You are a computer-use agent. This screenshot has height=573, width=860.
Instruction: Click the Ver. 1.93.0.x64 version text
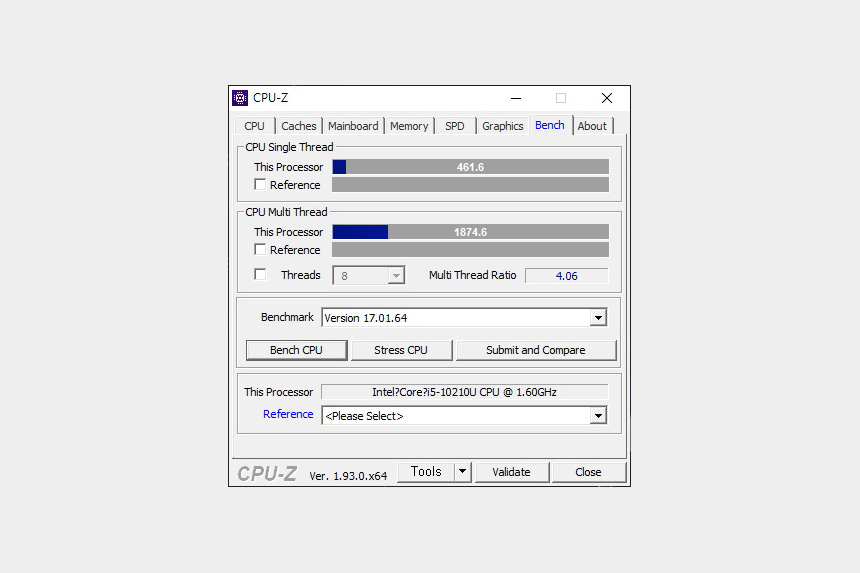(x=348, y=476)
